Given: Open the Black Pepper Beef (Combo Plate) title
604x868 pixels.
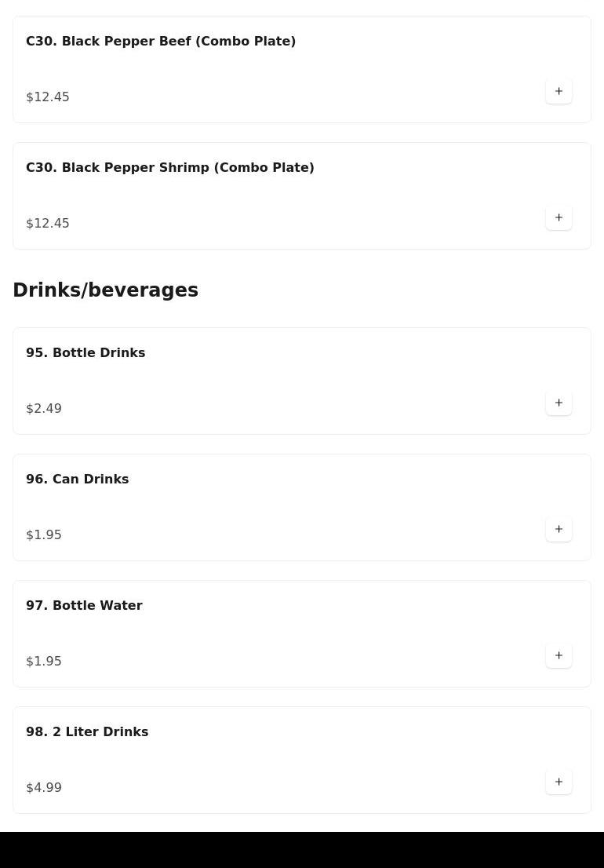Looking at the screenshot, I should pyautogui.click(x=161, y=42).
